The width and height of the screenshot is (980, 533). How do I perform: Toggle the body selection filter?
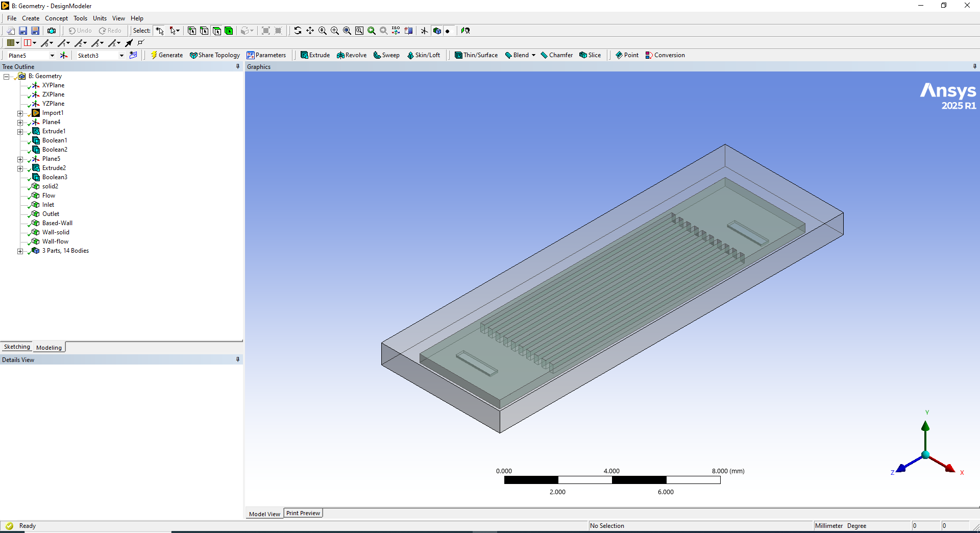click(x=229, y=31)
